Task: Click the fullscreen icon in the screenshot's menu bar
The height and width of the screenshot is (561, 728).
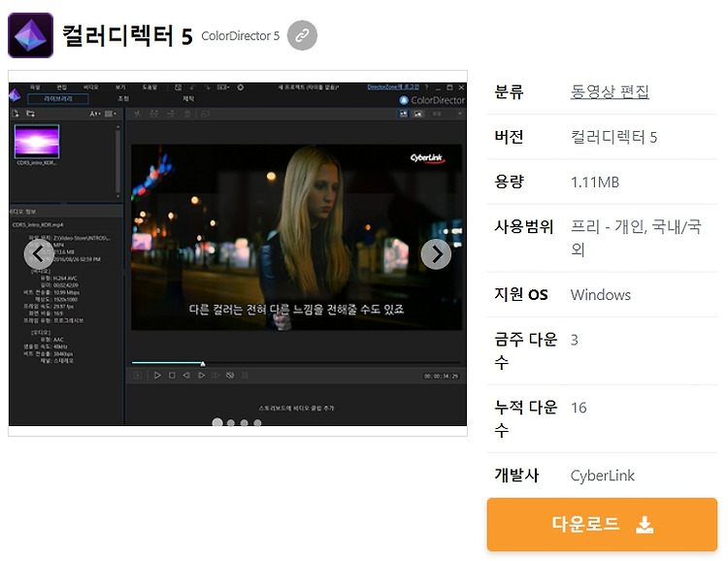Action: [179, 87]
